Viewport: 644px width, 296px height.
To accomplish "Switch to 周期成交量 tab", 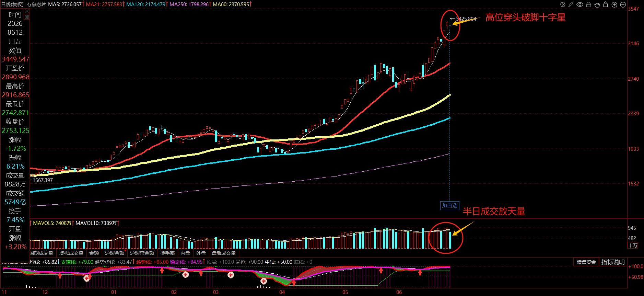I will point(42,253).
